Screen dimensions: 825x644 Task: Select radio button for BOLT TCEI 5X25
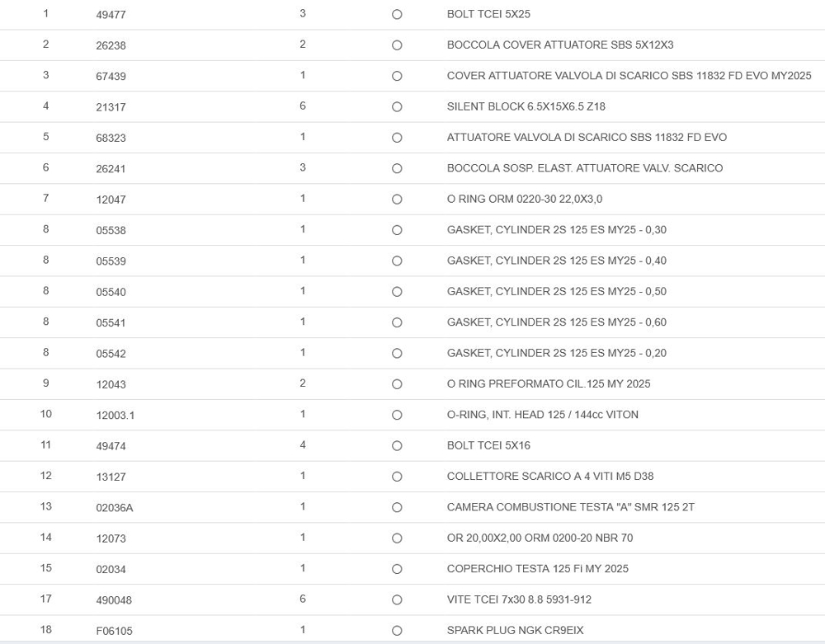(397, 15)
